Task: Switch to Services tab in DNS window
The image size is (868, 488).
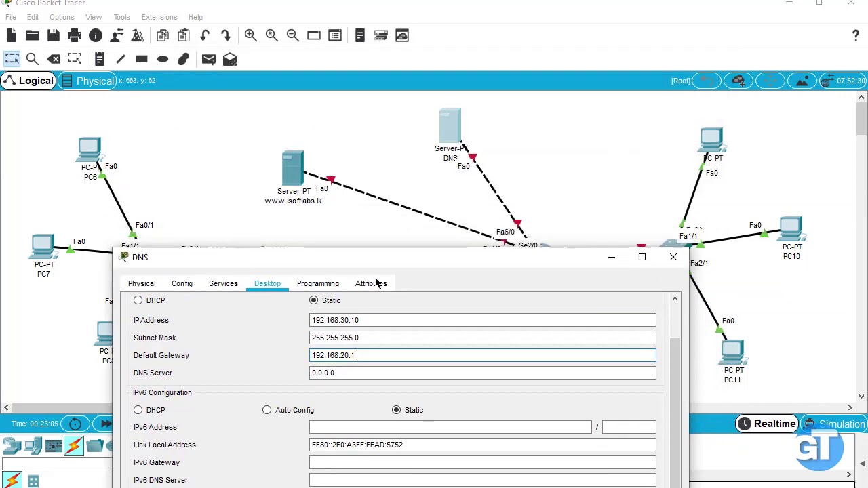Action: pyautogui.click(x=223, y=283)
